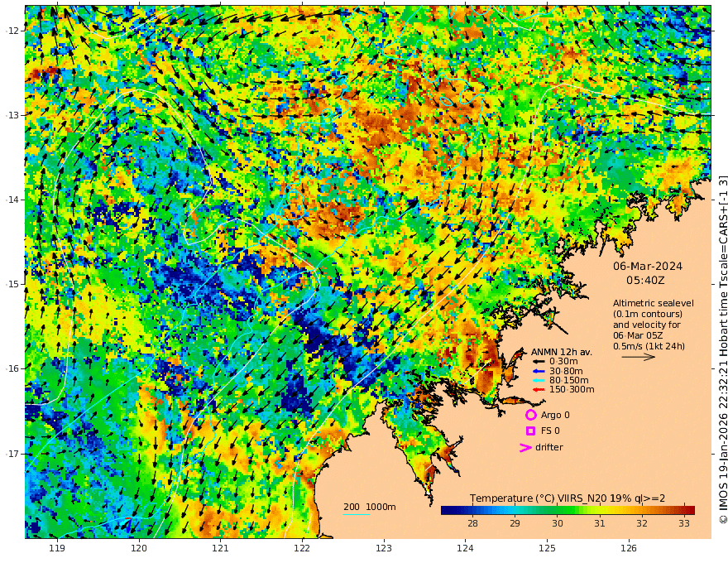Click the 'Altimetric sealevel' text line
728x563 pixels.
click(654, 303)
